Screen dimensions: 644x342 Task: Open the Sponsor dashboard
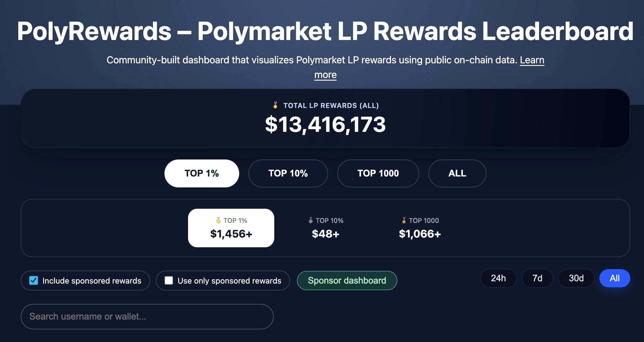(x=347, y=280)
